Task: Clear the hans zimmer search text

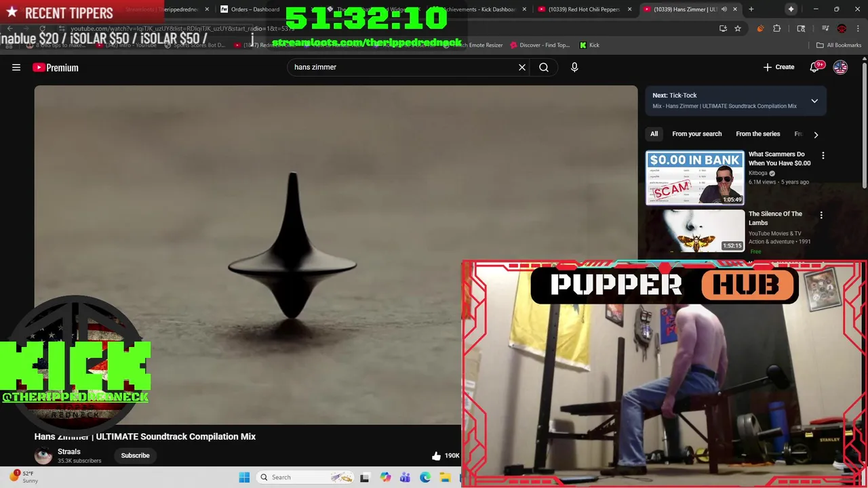Action: pyautogui.click(x=522, y=67)
